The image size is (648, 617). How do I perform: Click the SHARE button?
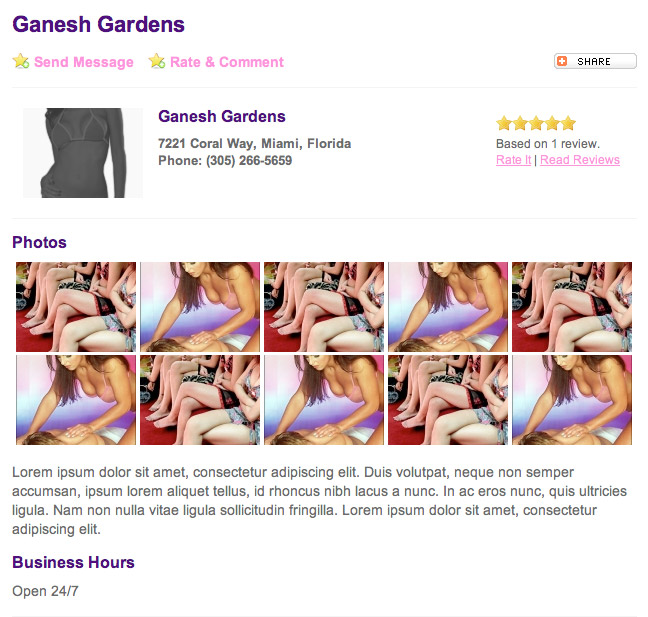(x=595, y=61)
